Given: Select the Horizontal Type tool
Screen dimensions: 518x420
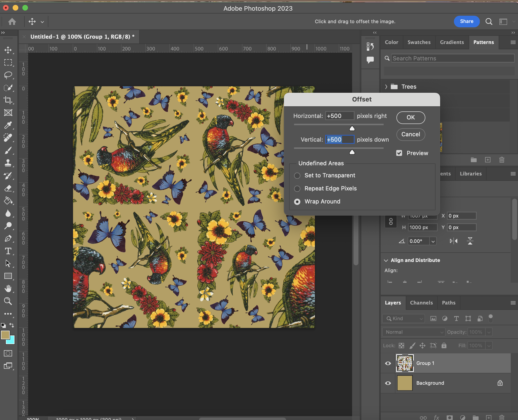Looking at the screenshot, I should pos(8,251).
